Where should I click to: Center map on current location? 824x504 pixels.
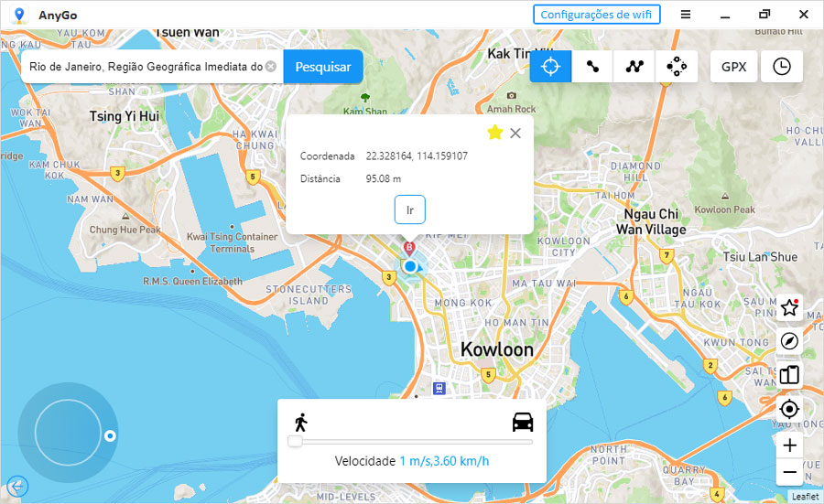789,409
